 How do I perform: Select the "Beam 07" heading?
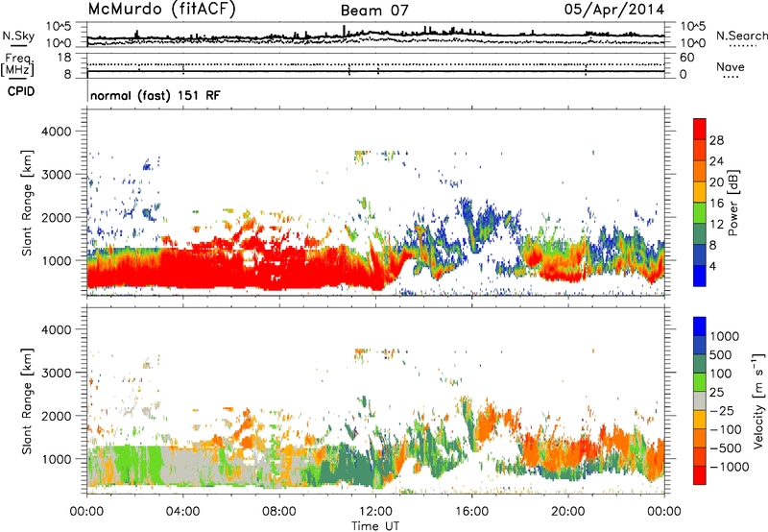(x=374, y=11)
